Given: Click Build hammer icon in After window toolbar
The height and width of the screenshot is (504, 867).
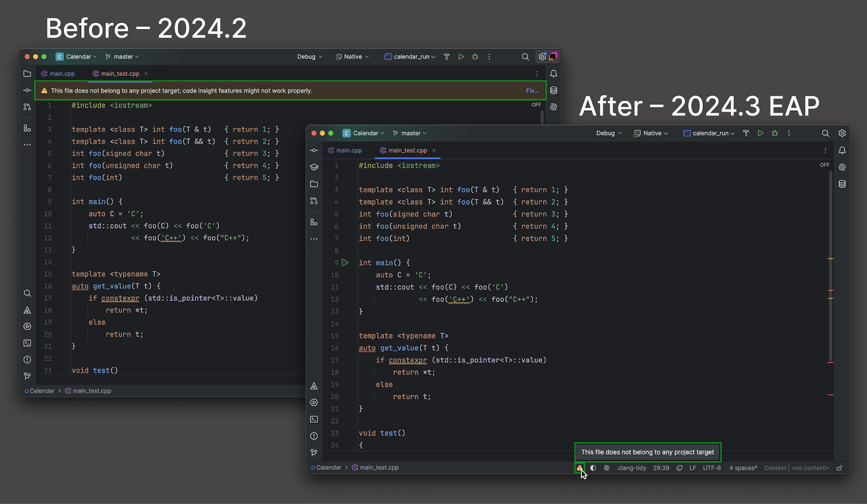Looking at the screenshot, I should (746, 133).
